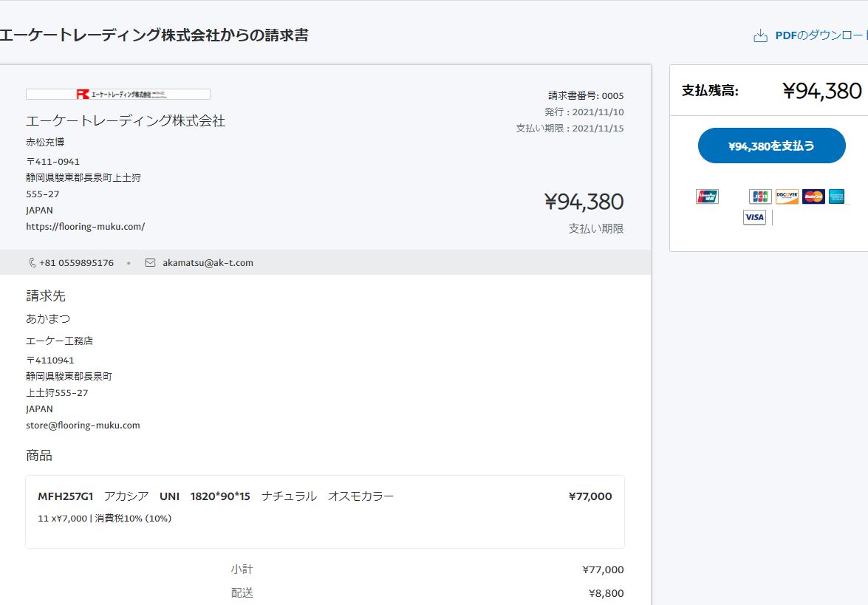Select the MFH257G1 アカシア product row
The height and width of the screenshot is (605, 868).
click(x=325, y=511)
